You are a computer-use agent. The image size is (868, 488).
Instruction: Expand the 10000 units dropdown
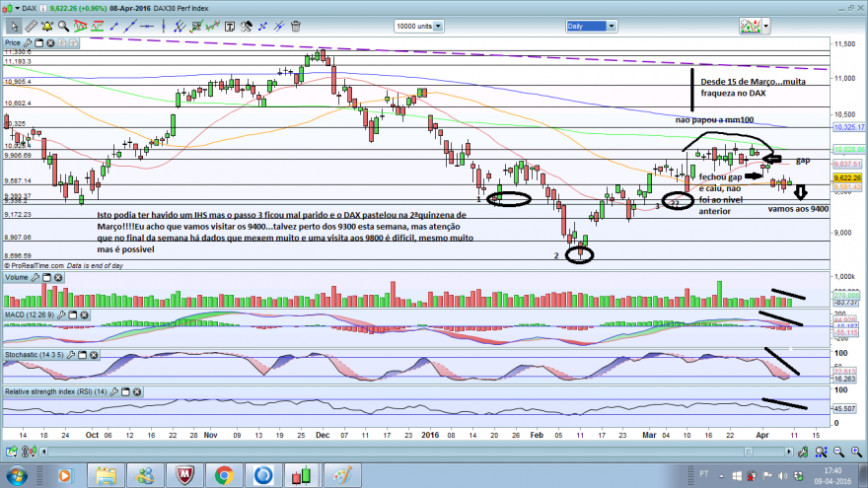coord(438,26)
